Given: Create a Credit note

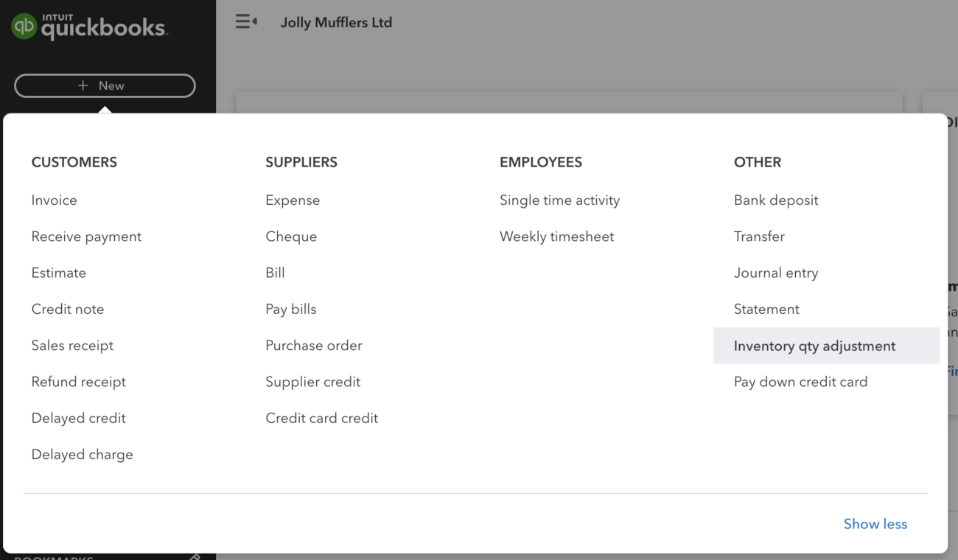Looking at the screenshot, I should 68,309.
